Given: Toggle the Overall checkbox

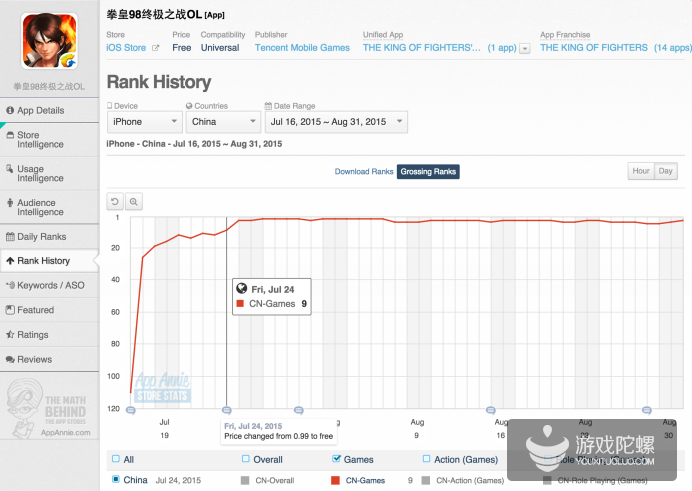Looking at the screenshot, I should 247,460.
